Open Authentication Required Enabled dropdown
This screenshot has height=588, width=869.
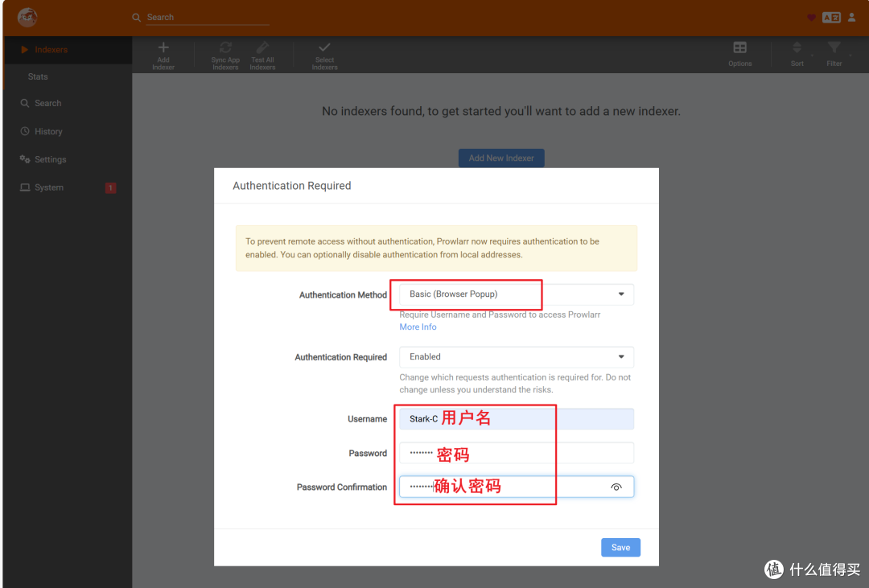point(517,357)
